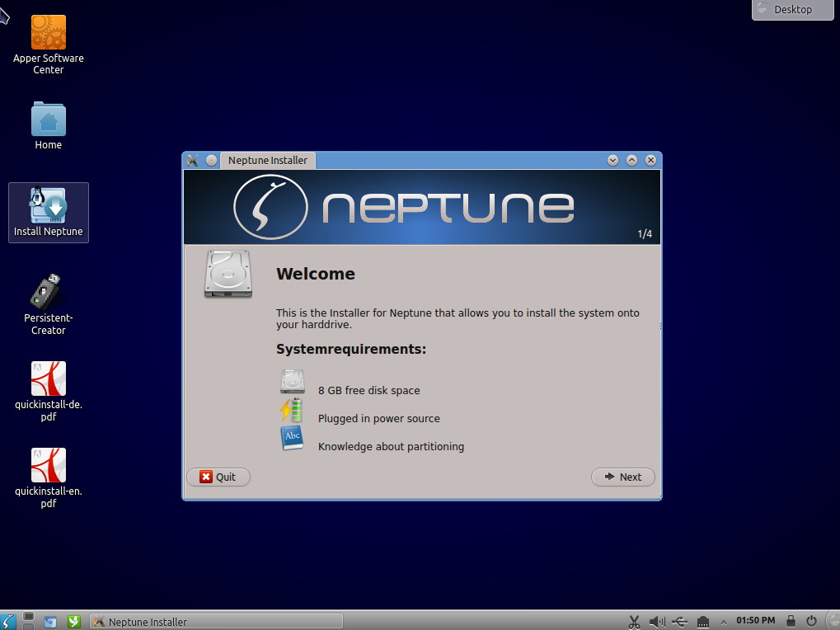Launch the Persistent-Creator USB icon

point(48,304)
